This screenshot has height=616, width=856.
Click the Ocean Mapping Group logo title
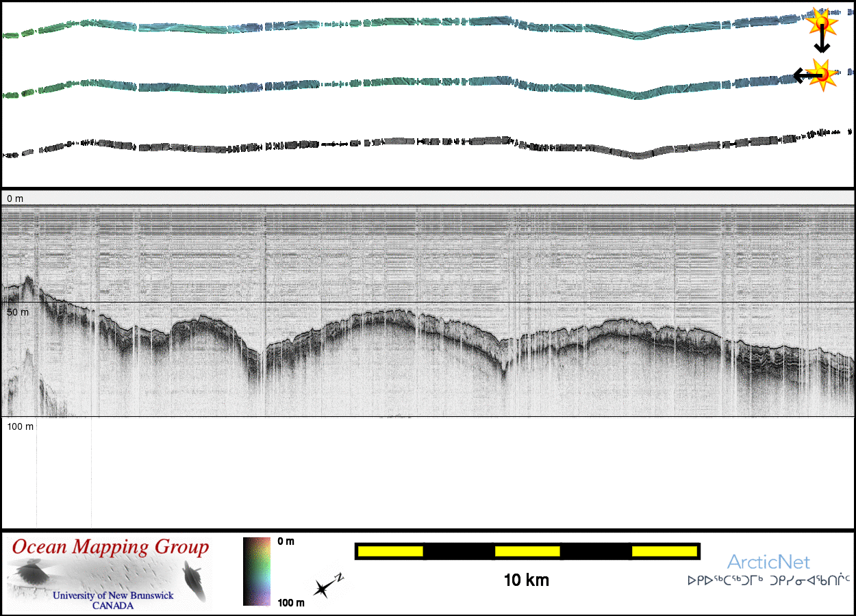click(x=110, y=548)
